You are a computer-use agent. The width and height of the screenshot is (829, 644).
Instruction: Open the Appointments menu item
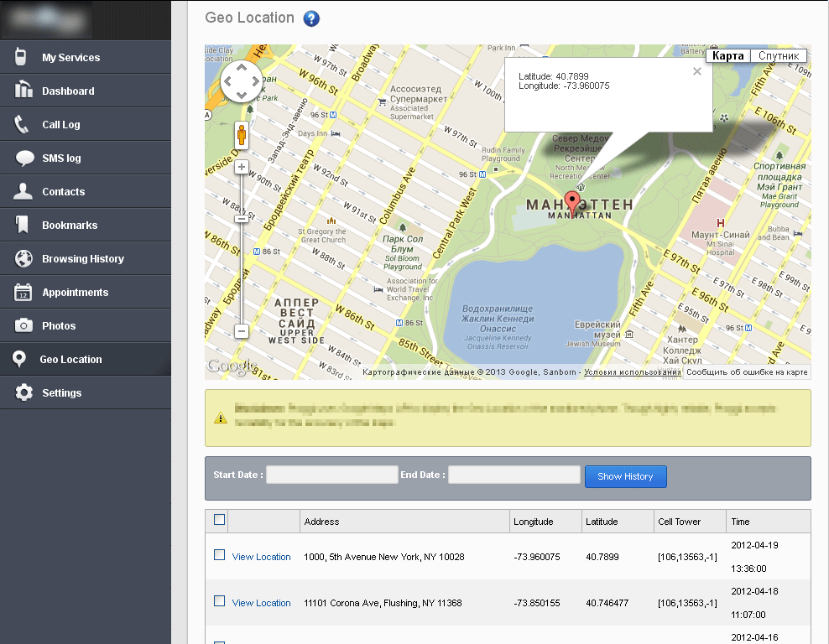pos(86,292)
